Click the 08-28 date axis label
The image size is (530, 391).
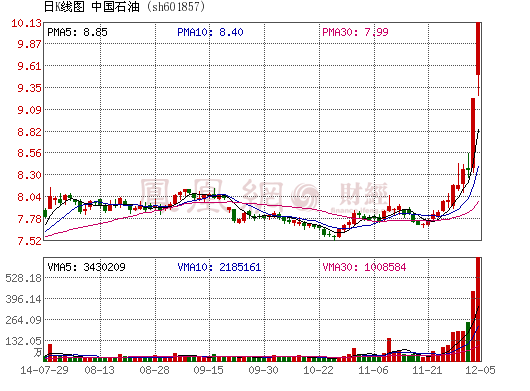[x=155, y=370]
